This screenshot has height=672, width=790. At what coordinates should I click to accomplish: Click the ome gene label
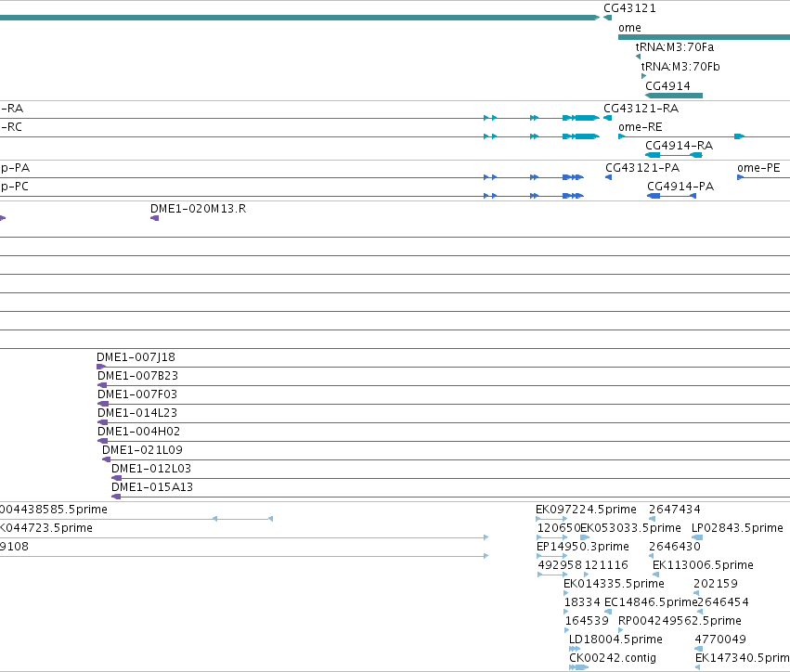pos(629,28)
